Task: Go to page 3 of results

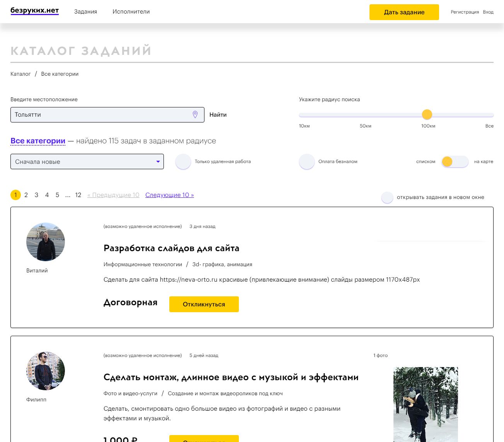Action: tap(36, 195)
